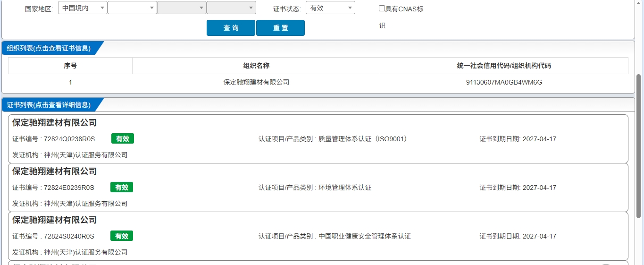Click 发证机构 text in the 72824E0239R0S card
The width and height of the screenshot is (644, 265).
pos(70,204)
